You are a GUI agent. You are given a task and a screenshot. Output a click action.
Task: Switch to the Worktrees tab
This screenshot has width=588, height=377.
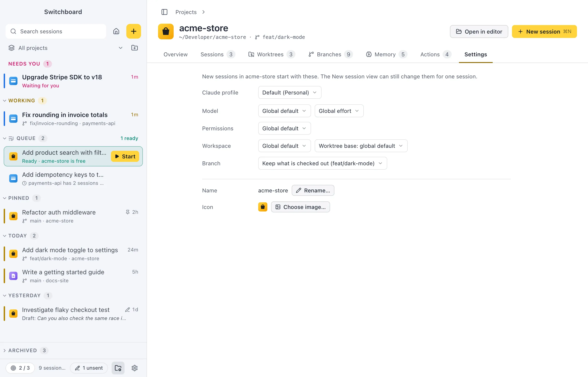(x=272, y=54)
